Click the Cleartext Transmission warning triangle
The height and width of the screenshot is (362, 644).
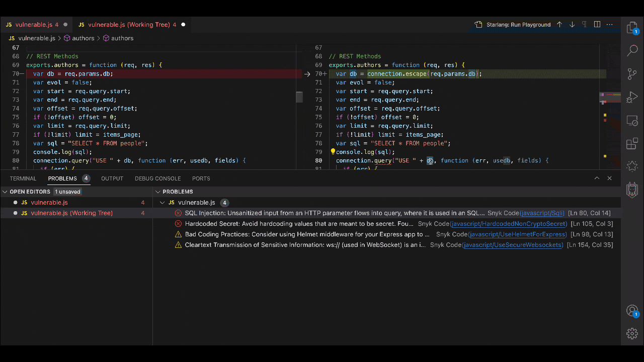(x=178, y=245)
